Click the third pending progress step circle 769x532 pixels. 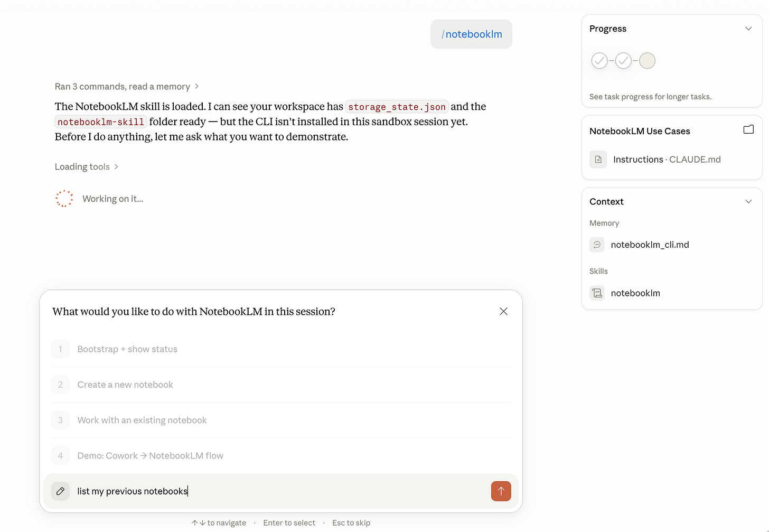pyautogui.click(x=647, y=61)
